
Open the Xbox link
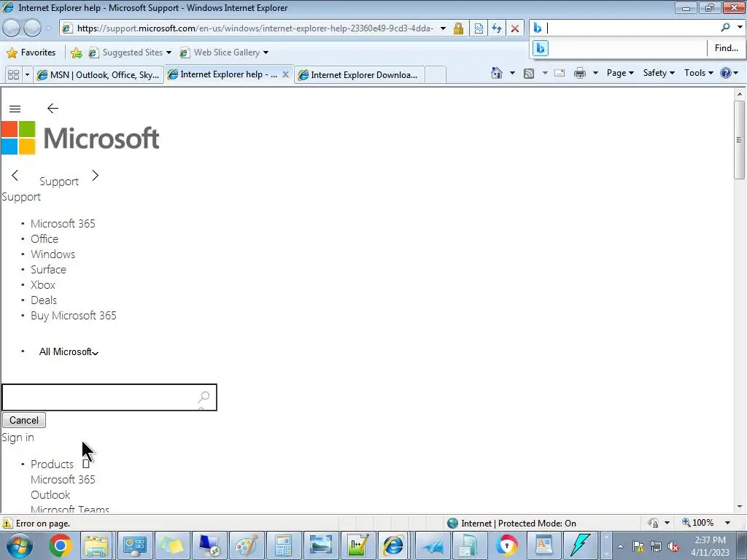[x=43, y=285]
